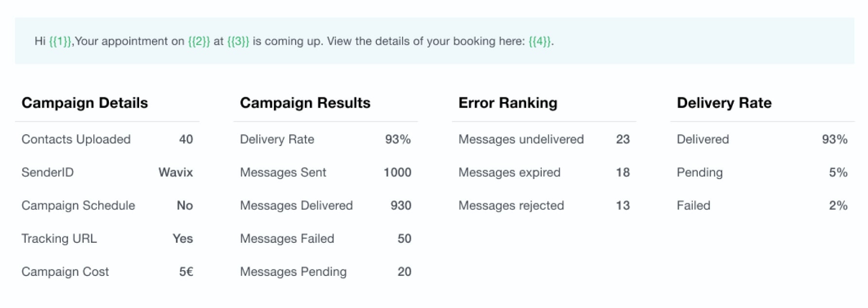The width and height of the screenshot is (868, 308).
Task: Click the {{1}} name placeholder in message
Action: 60,41
